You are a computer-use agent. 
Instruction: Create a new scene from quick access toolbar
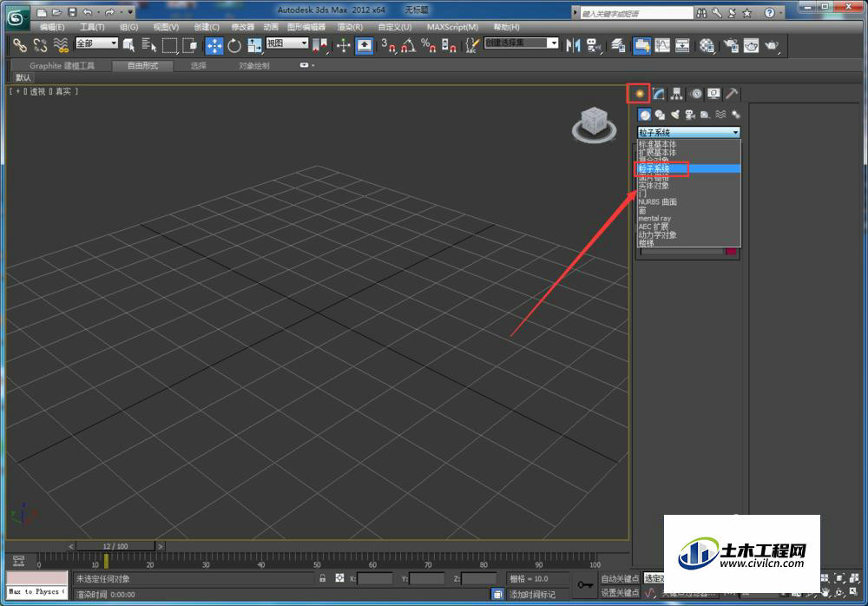(x=42, y=11)
